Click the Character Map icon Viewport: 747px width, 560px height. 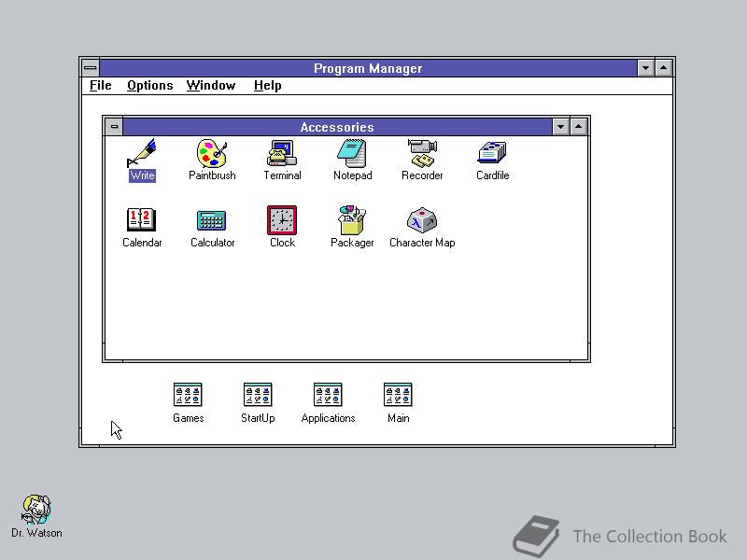coord(422,220)
